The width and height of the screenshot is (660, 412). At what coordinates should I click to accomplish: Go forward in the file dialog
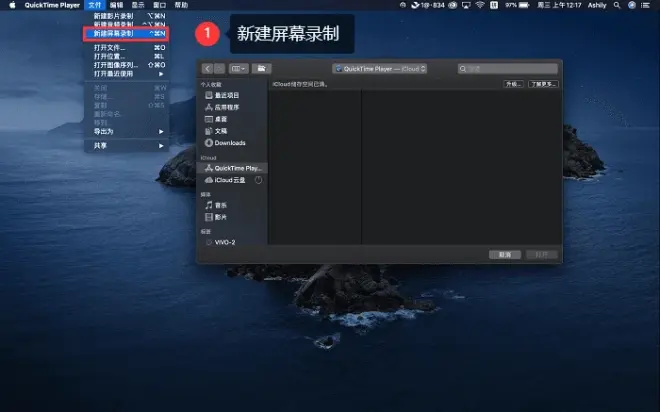tap(219, 69)
